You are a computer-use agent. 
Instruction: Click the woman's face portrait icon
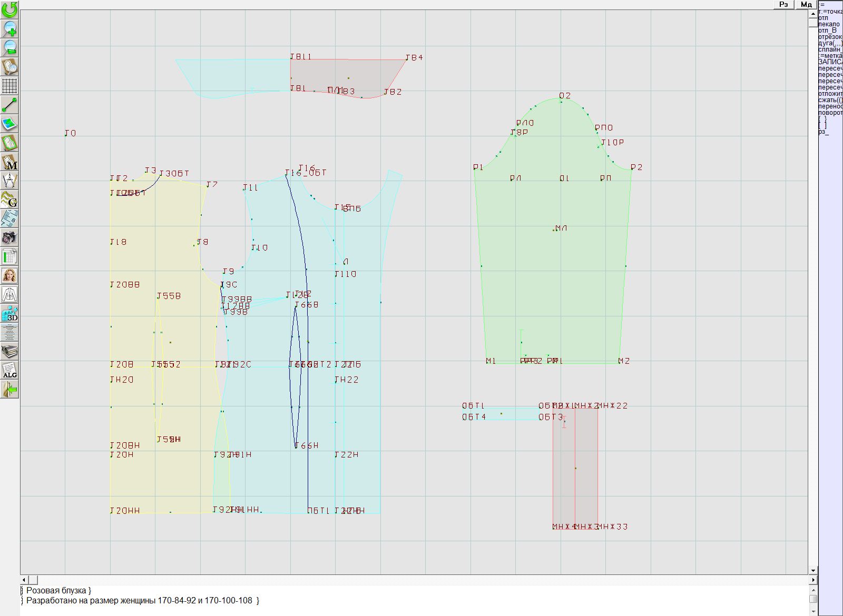coord(9,275)
